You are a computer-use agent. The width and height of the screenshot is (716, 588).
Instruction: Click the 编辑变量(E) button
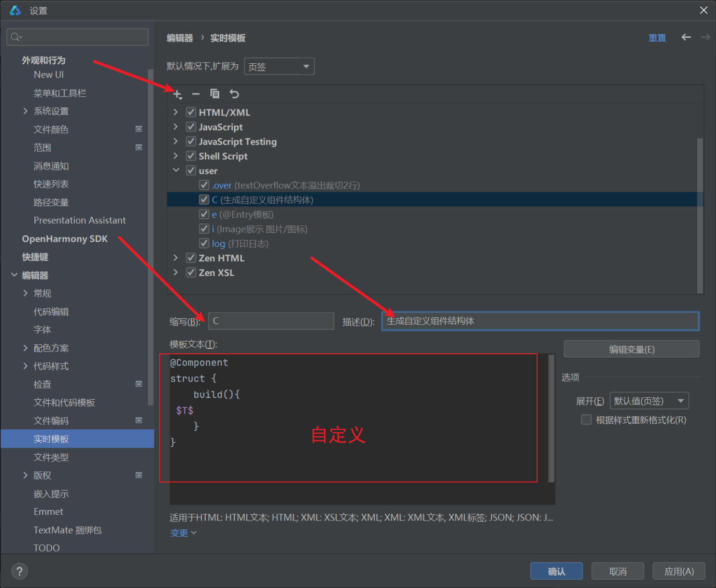coord(631,349)
